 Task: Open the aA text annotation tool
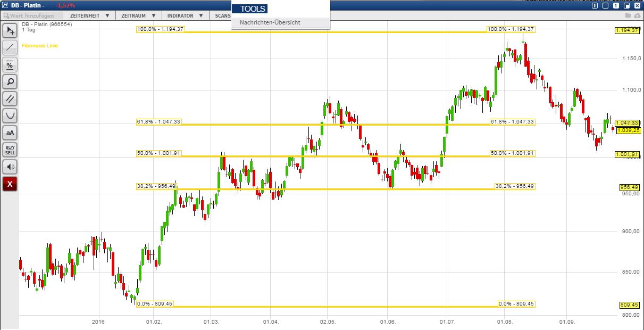tap(10, 133)
